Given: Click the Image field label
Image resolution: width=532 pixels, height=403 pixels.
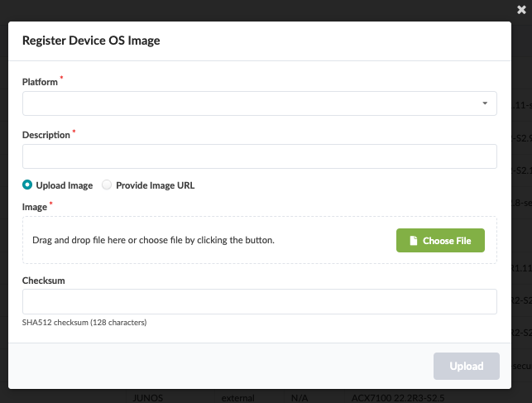Looking at the screenshot, I should (x=35, y=207).
